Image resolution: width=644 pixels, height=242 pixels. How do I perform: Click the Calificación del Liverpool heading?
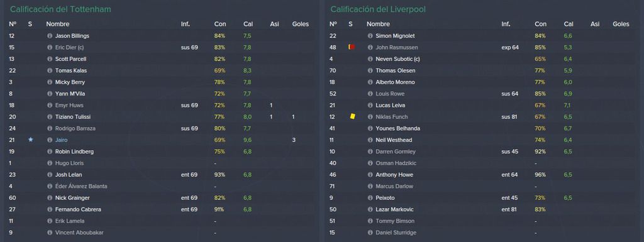[378, 9]
